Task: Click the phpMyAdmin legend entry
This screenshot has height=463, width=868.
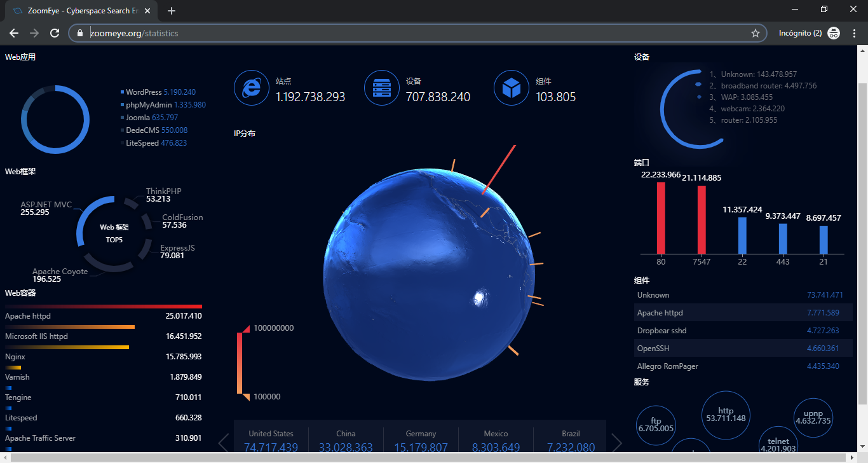Action: click(163, 105)
